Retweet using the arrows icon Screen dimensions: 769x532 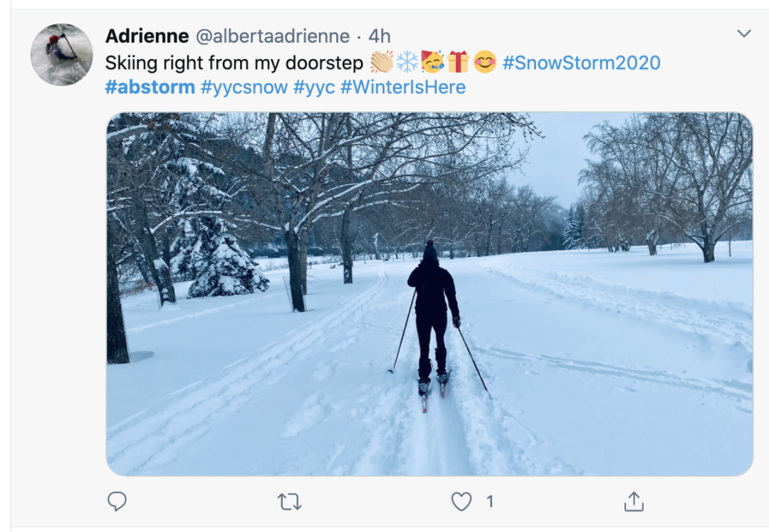(289, 502)
